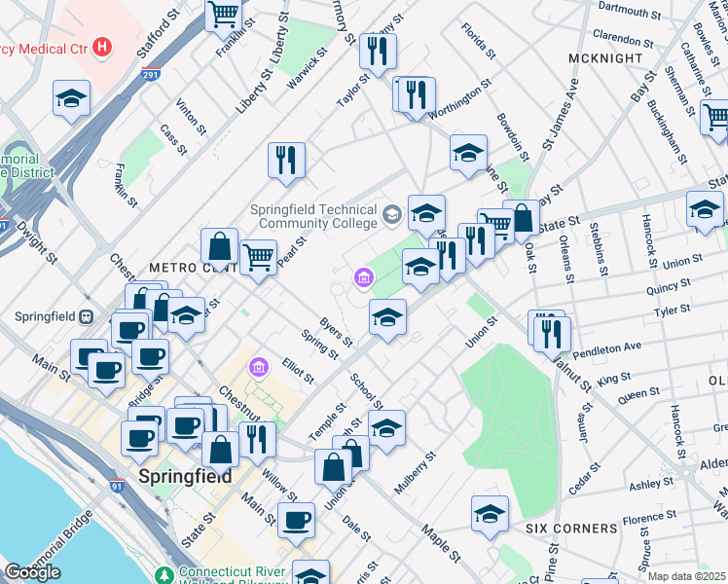Select the hospital icon at Mercy Medical Ctr

102,48
